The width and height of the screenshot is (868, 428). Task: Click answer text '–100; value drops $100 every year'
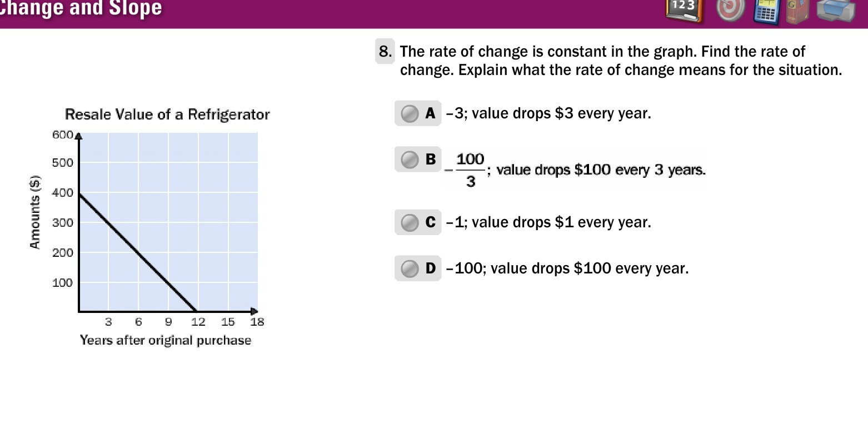(x=567, y=268)
